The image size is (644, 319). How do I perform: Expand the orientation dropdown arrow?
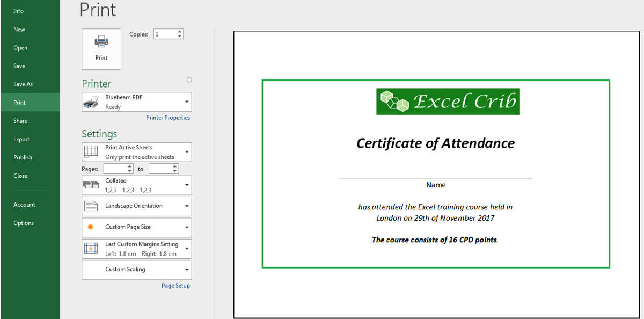(x=186, y=206)
